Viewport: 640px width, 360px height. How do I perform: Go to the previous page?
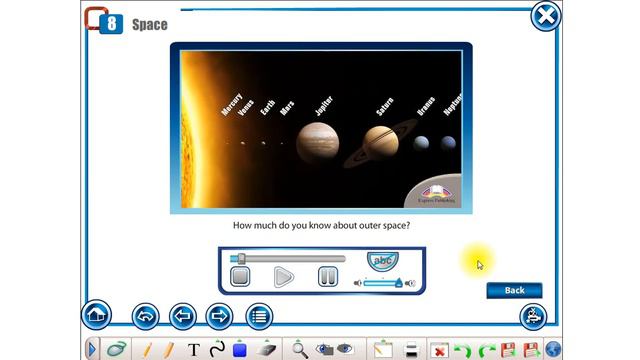point(182,316)
